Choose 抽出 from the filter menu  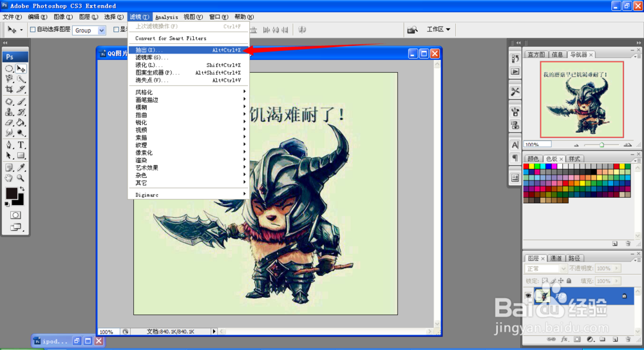[189, 50]
